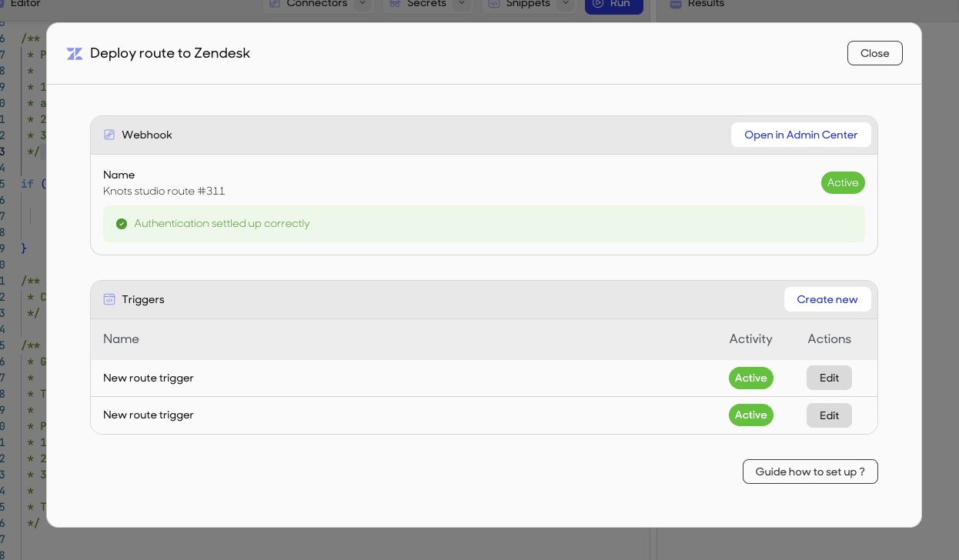This screenshot has height=560, width=959.
Task: Switch to the Results panel tab
Action: (697, 4)
